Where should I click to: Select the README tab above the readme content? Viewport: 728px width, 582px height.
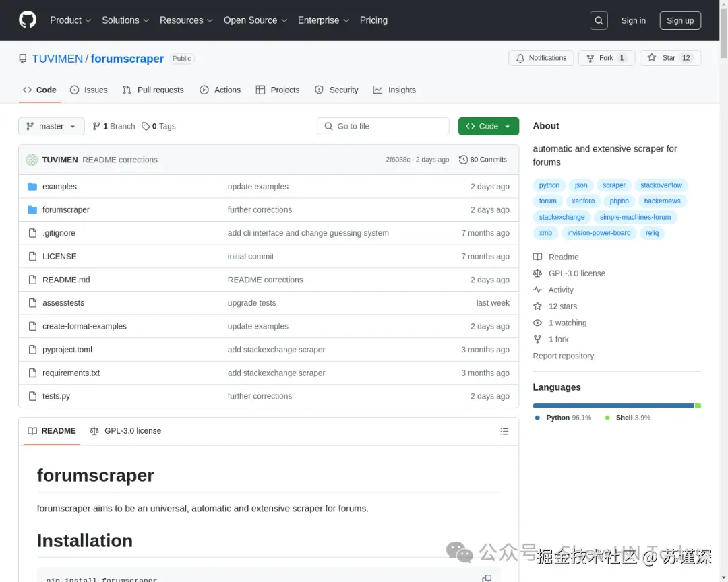[52, 431]
